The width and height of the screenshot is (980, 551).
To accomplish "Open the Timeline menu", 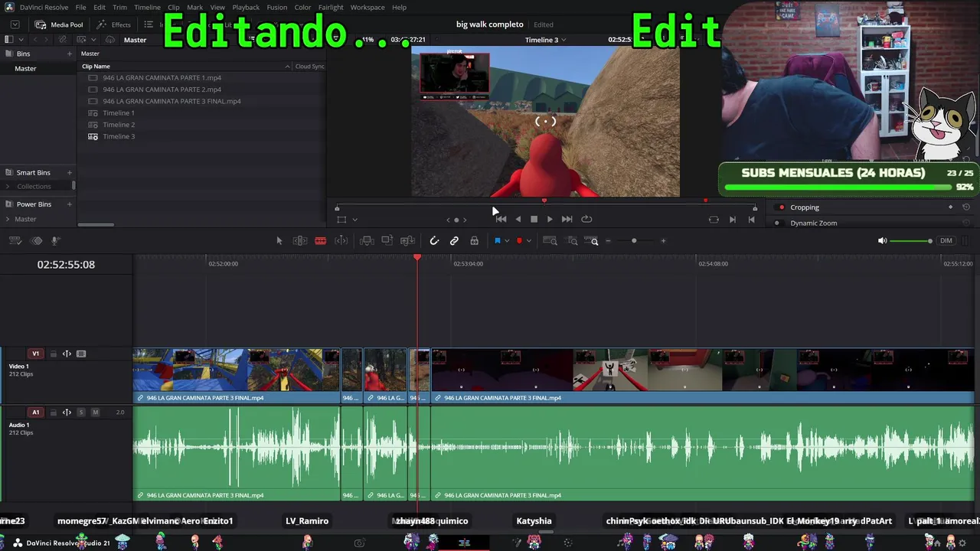I will [x=147, y=7].
